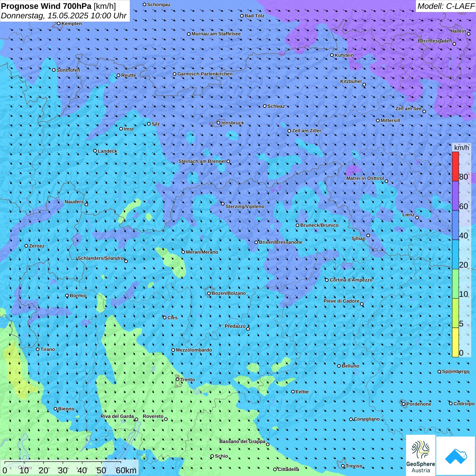Click the 'Pieve di Cadore' label
This screenshot has width=476, height=476.
click(x=341, y=301)
